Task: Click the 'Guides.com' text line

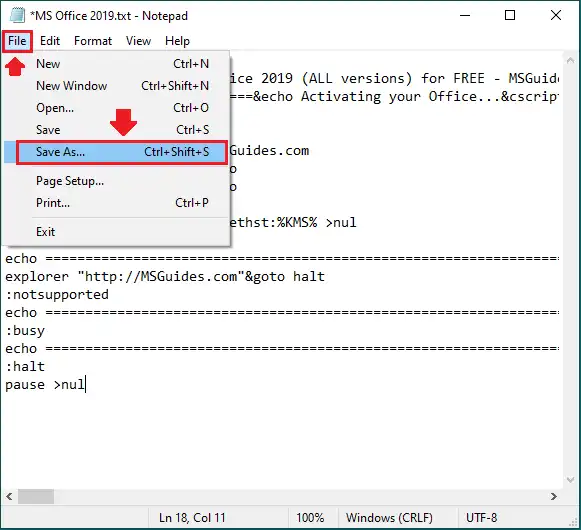Action: click(x=269, y=151)
